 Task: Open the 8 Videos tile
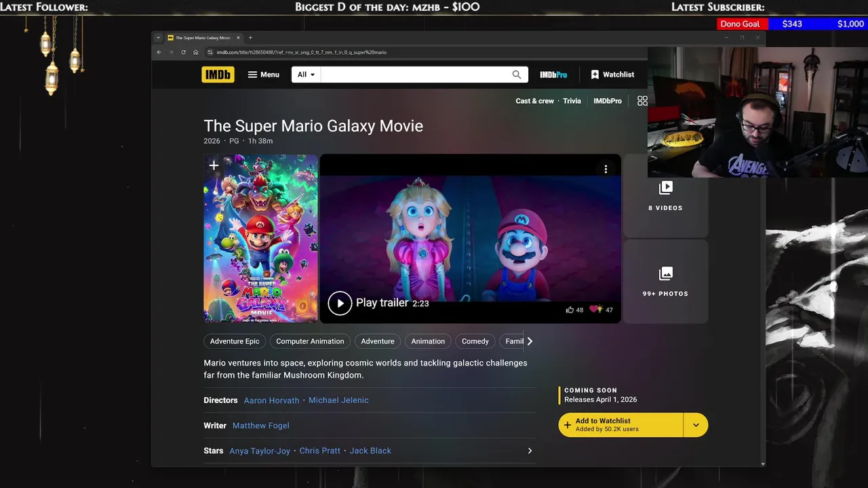pos(665,195)
